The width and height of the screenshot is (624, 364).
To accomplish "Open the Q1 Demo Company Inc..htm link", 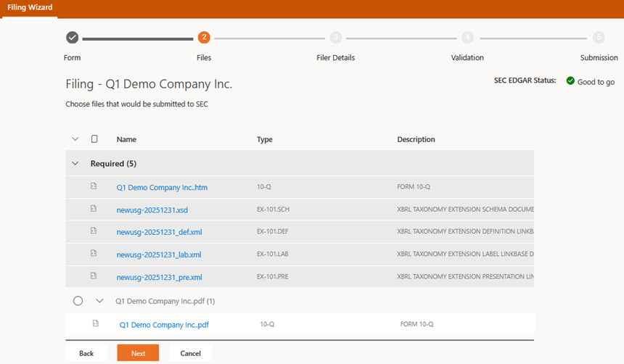I will (162, 187).
